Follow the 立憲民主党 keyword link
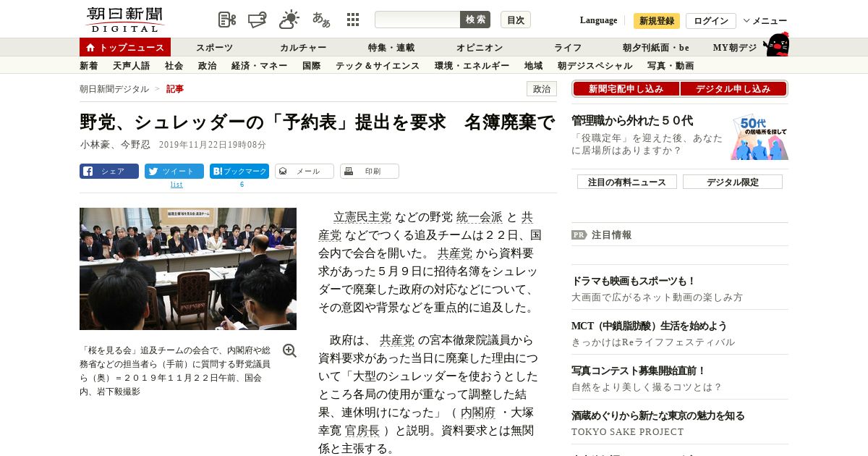The image size is (868, 456). pyautogui.click(x=362, y=217)
